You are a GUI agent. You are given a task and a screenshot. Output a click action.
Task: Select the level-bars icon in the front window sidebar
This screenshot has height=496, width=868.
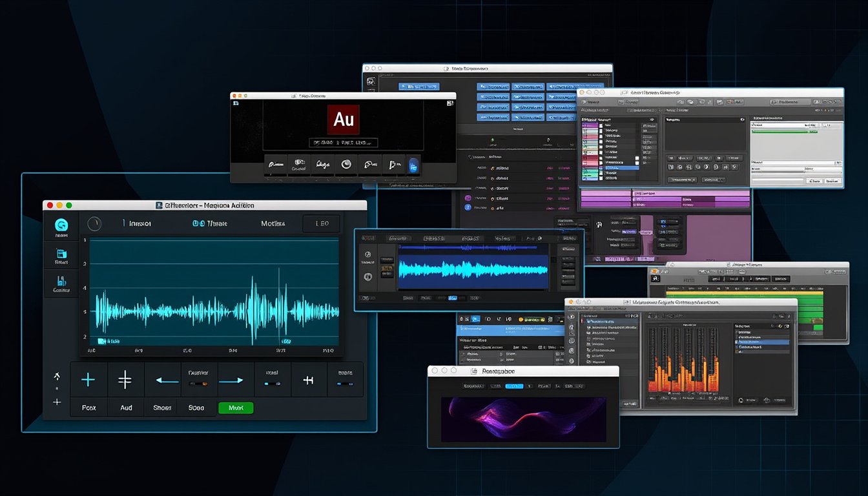click(62, 282)
